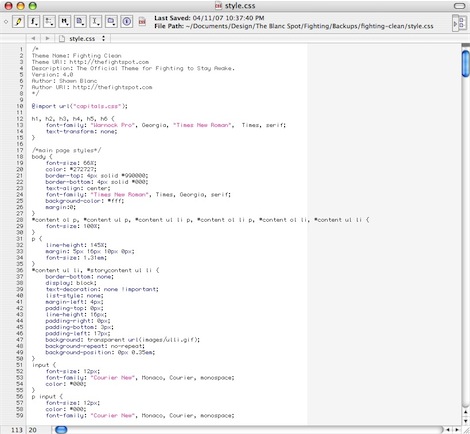Image resolution: width=470 pixels, height=434 pixels.
Task: Click the 'font-size: 1.31em;' line
Action: tap(76, 258)
